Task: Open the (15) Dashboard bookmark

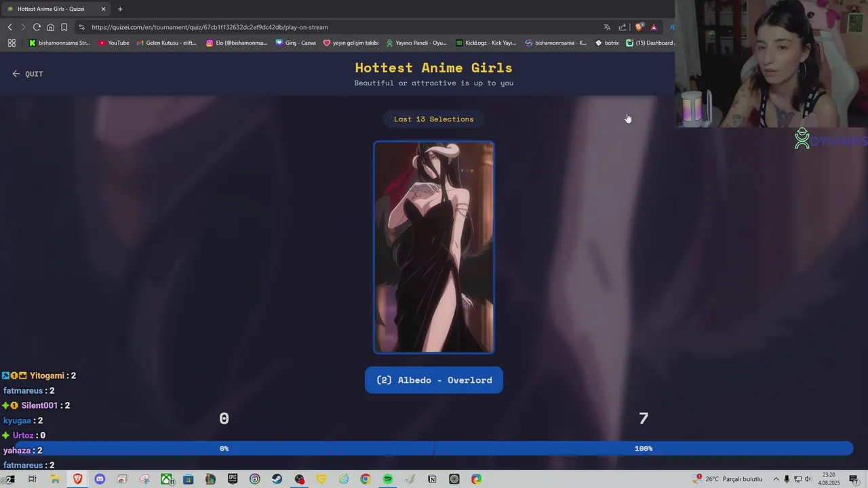Action: pyautogui.click(x=650, y=43)
